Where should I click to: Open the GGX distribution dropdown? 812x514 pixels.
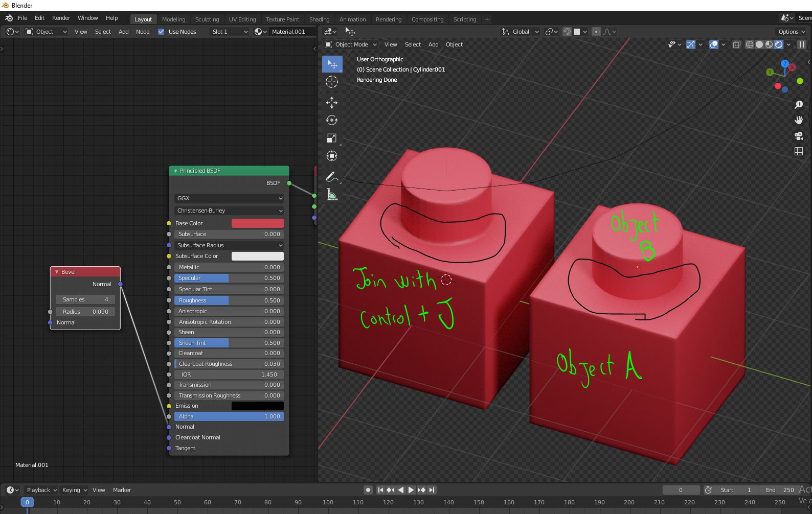[229, 198]
